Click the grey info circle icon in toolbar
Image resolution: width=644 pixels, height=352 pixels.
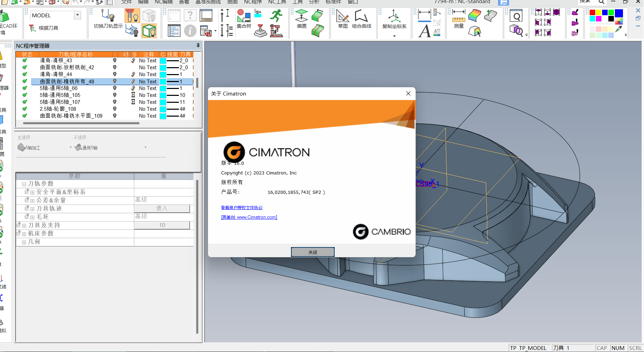tap(190, 31)
